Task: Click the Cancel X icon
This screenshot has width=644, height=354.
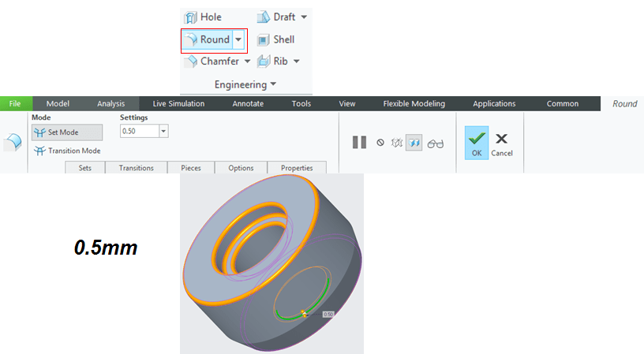Action: point(501,140)
